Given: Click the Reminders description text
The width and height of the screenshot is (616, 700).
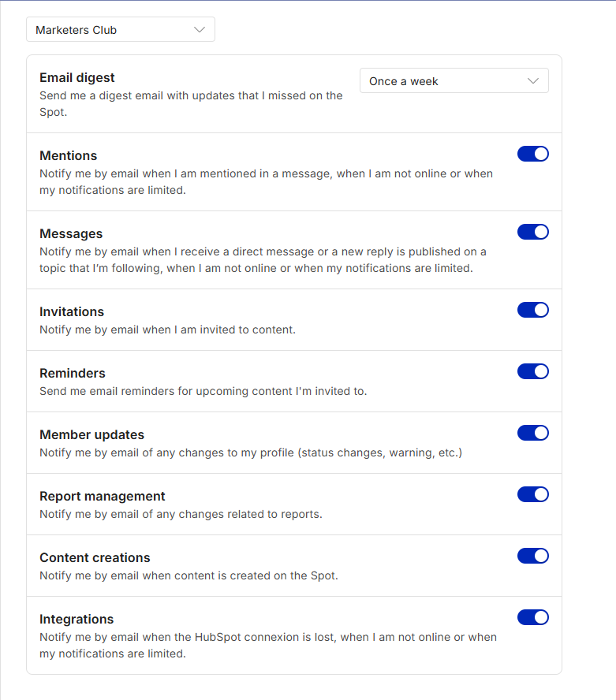Looking at the screenshot, I should 203,391.
